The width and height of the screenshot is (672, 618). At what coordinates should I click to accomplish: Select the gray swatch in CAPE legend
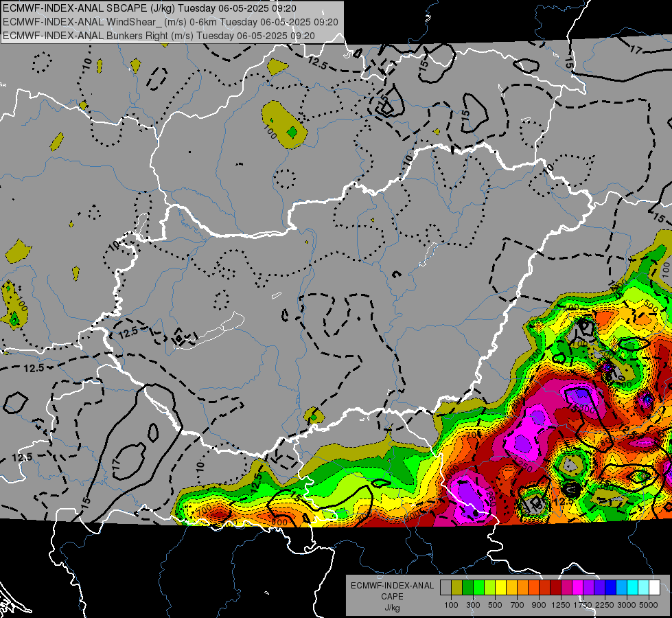point(445,588)
